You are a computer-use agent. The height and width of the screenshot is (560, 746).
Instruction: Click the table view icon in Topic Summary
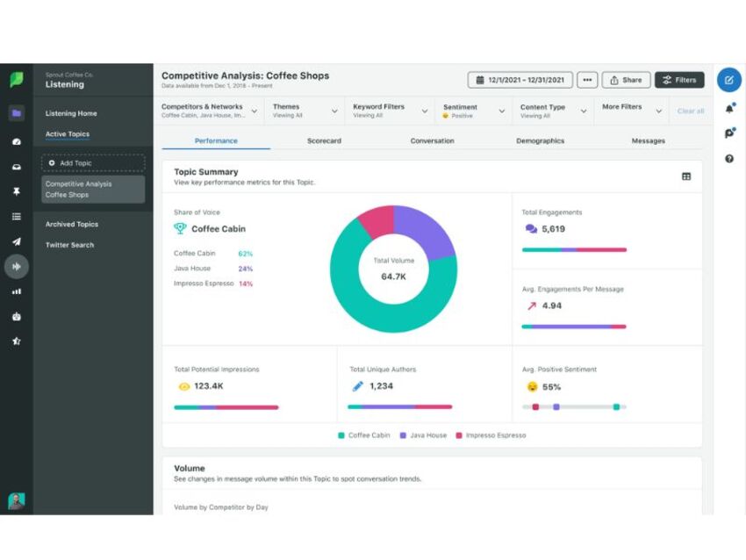coord(686,176)
